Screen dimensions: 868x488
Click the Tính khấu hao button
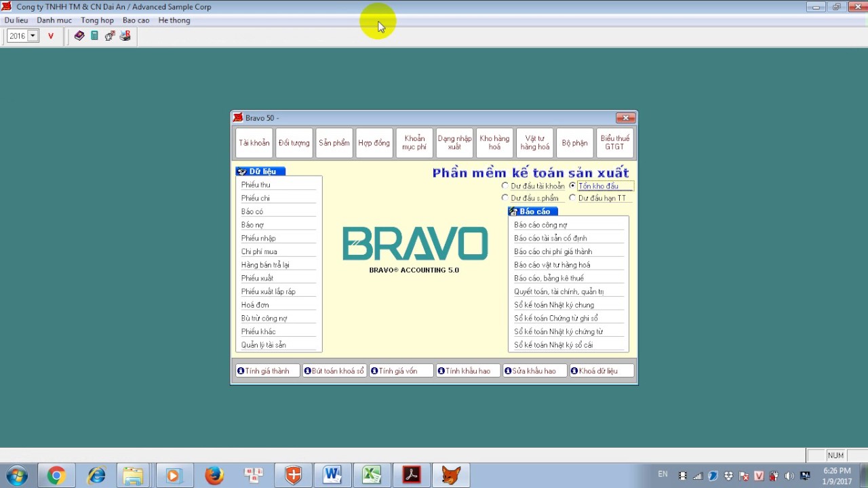[468, 371]
